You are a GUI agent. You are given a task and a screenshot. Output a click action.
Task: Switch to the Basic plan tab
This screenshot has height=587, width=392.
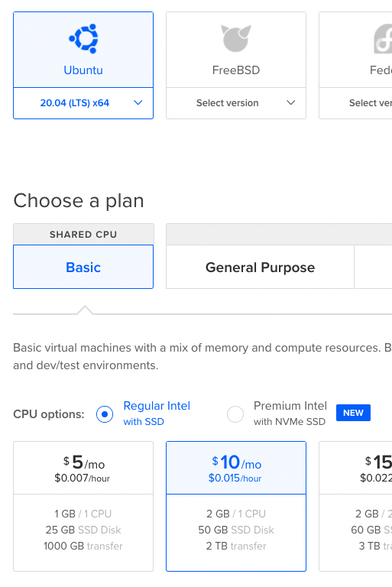(x=83, y=267)
